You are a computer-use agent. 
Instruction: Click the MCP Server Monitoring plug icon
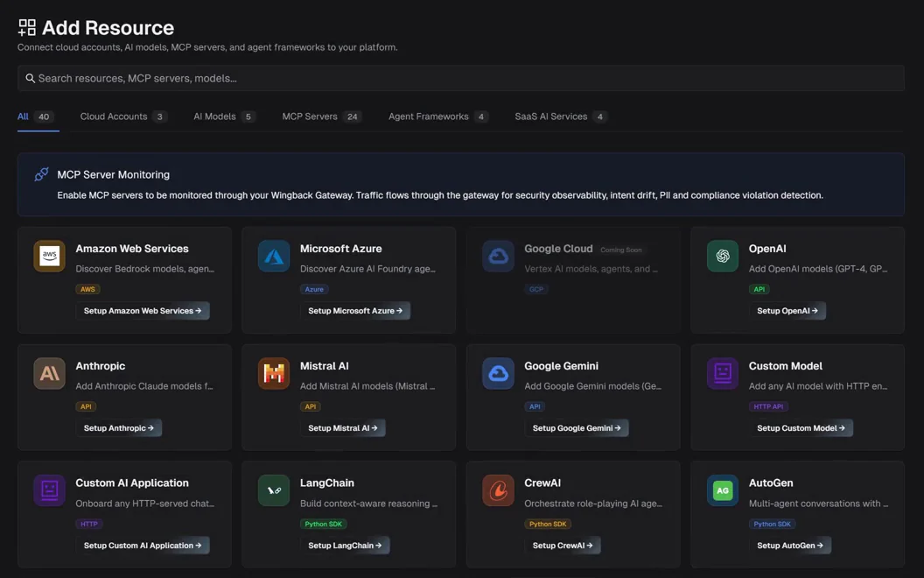(x=41, y=174)
